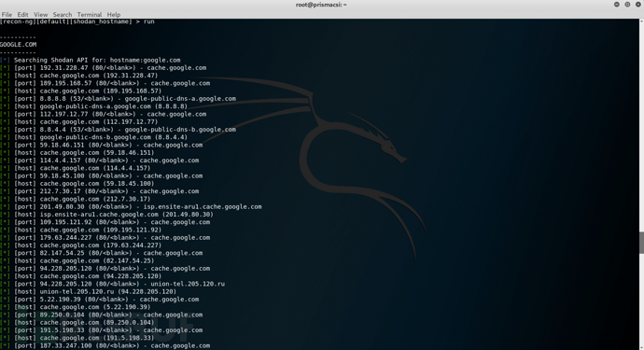Viewport: 644px width, 350px height.
Task: Click the '[port] 94.228.205.120 - union-tel.205.120.ru' line
Action: coord(113,284)
